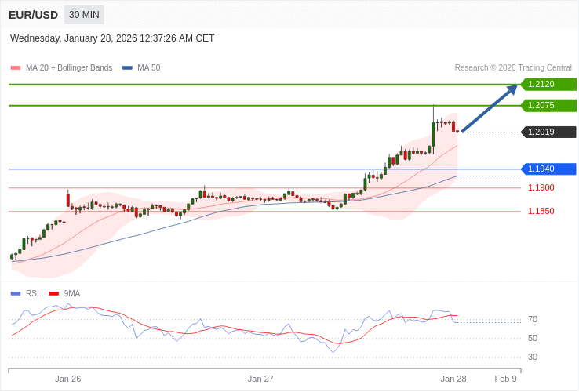Image resolution: width=579 pixels, height=392 pixels.
Task: Click the 1.1850 red support label
Action: point(541,211)
